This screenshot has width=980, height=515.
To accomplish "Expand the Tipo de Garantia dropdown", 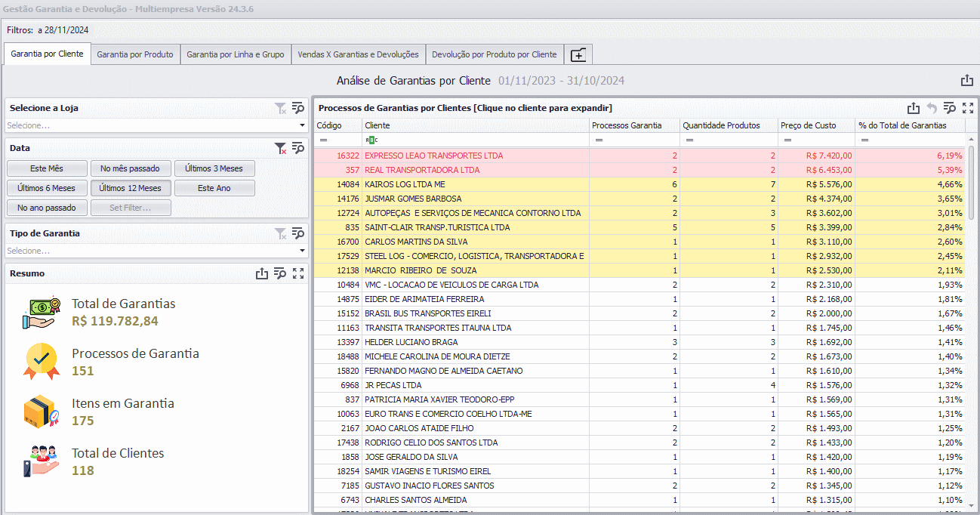I will 302,251.
